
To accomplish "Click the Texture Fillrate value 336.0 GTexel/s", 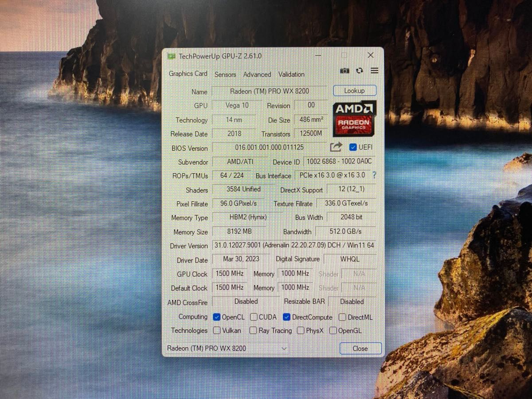I will point(346,203).
